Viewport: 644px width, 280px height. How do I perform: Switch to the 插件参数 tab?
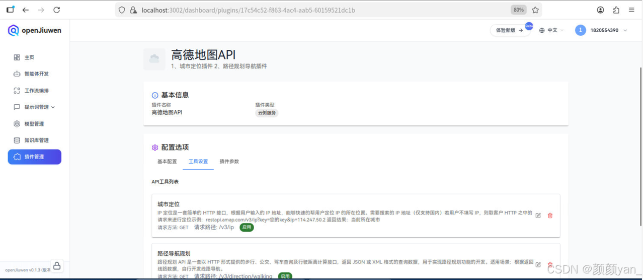tap(229, 162)
